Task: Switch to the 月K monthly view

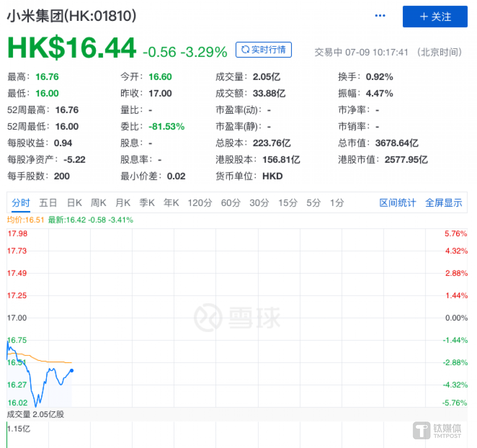Action: tap(123, 203)
